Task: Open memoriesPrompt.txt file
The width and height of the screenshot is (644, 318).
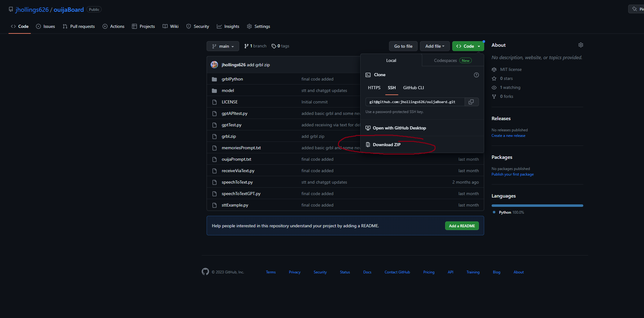Action: (x=241, y=148)
